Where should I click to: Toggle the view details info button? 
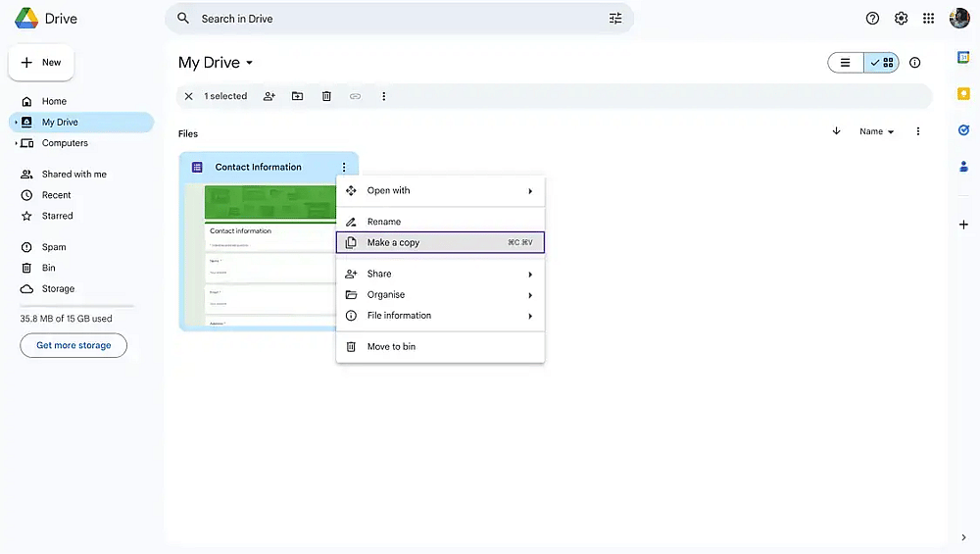(915, 63)
